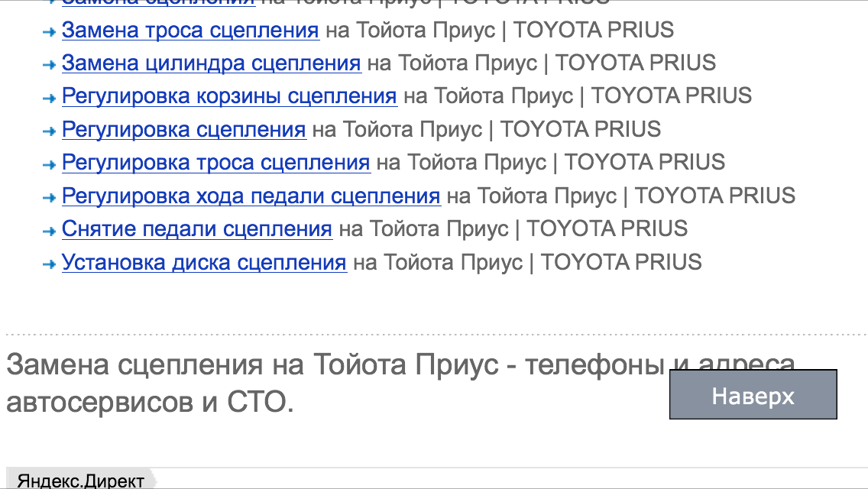Open the 'Замена троса сцепления' link
868x489 pixels.
pyautogui.click(x=189, y=31)
